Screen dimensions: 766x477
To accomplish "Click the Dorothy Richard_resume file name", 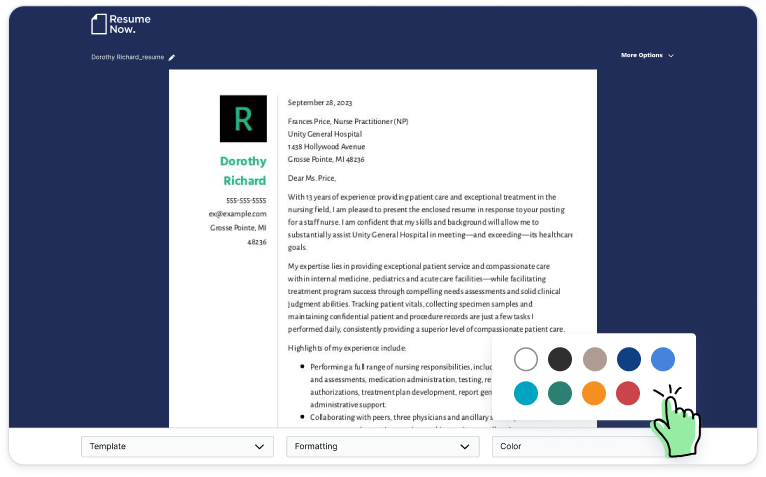I will [x=127, y=57].
